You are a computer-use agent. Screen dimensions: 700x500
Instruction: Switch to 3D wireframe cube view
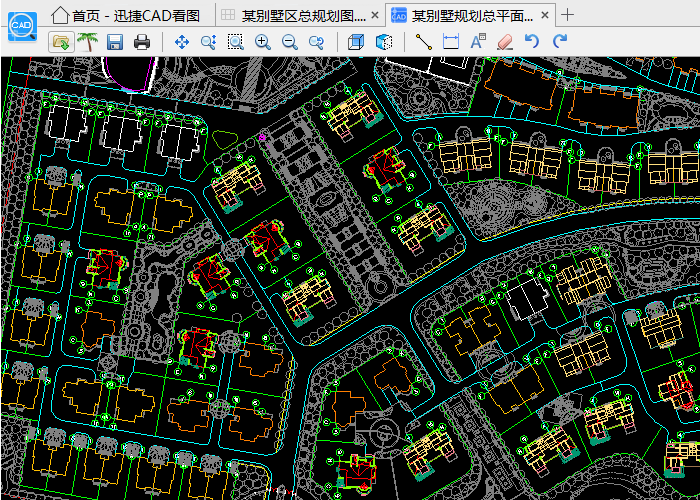356,42
